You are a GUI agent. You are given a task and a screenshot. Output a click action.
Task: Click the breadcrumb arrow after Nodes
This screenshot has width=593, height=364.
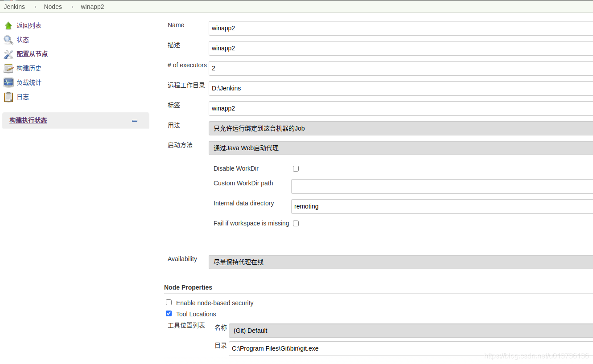tap(72, 7)
